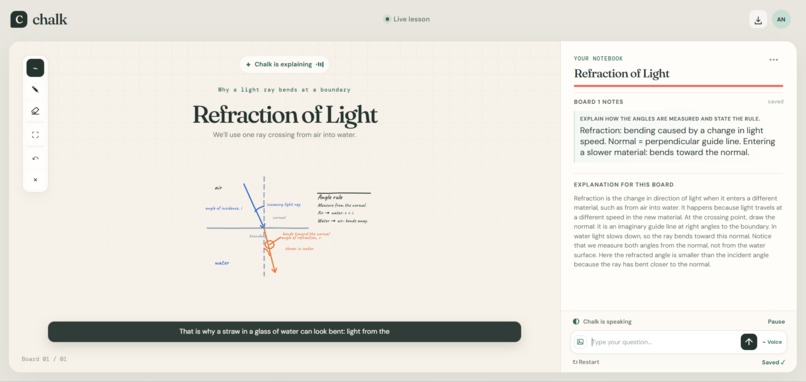Undo the last drawing action
This screenshot has height=382, width=806.
tap(35, 158)
